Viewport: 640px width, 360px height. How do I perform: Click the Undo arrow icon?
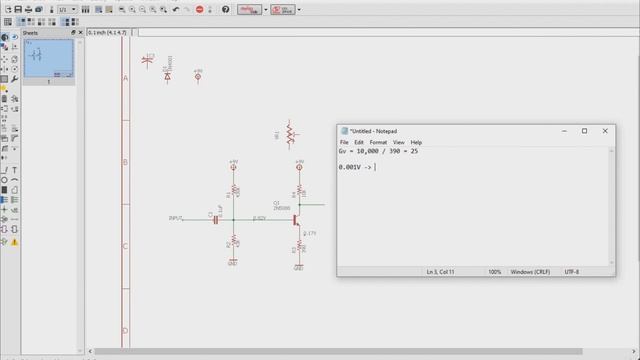(176, 9)
